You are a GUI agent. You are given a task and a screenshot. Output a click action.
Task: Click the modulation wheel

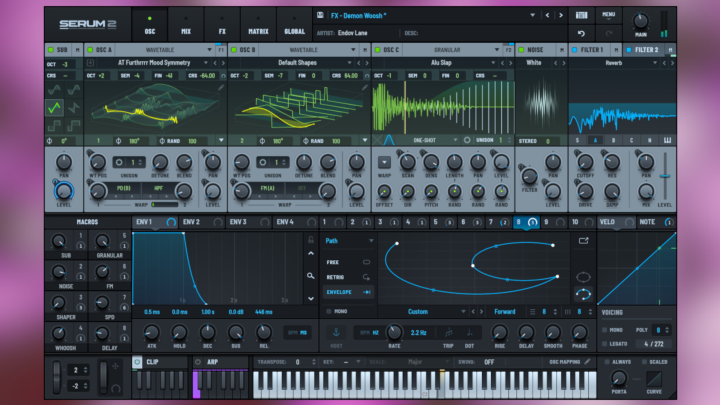pos(104,377)
